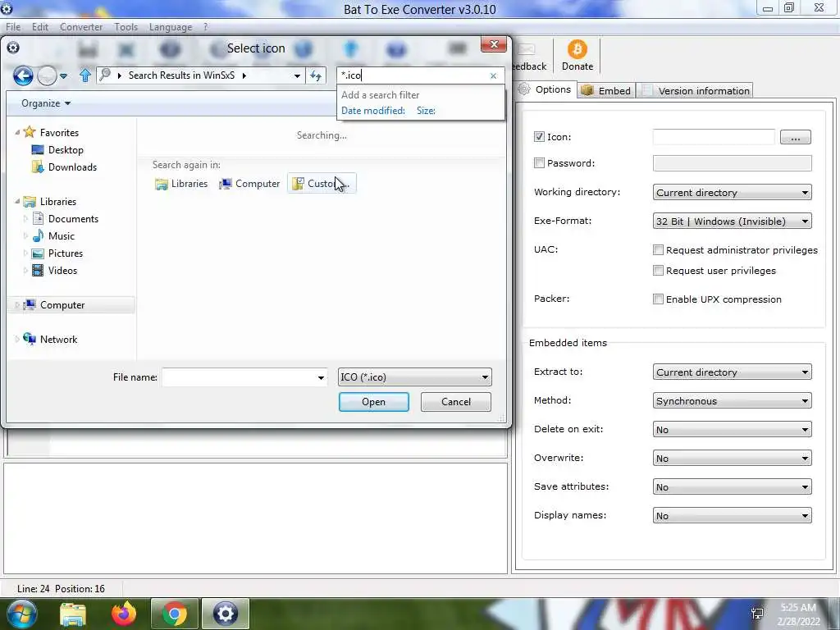The image size is (840, 630).
Task: Click the Forward navigation arrow button
Action: (x=47, y=75)
